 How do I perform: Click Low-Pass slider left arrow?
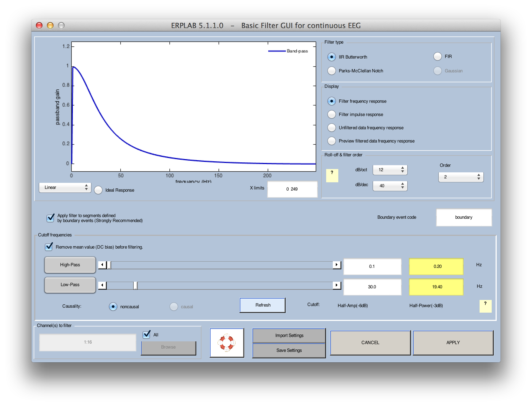click(102, 285)
